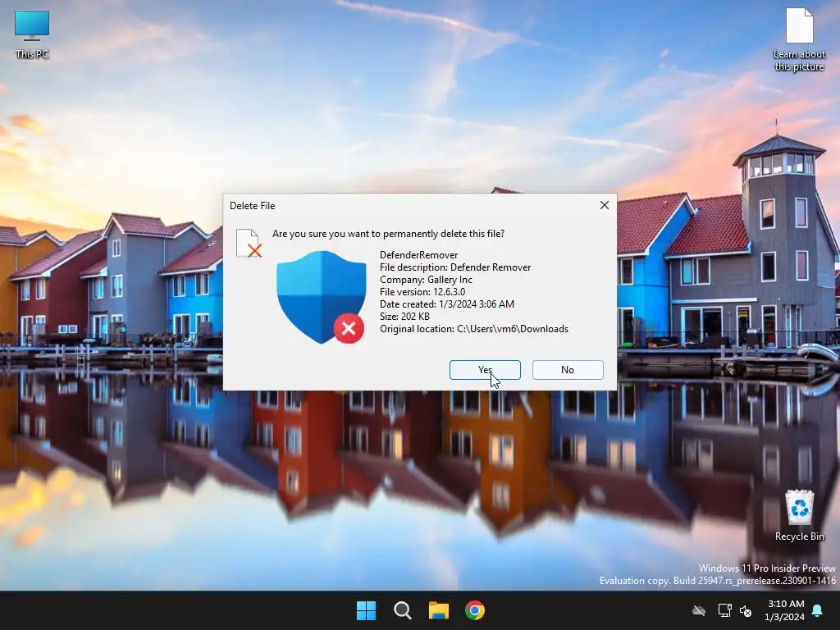840x630 pixels.
Task: Click the Company: Gallery Inc line
Action: coord(426,280)
